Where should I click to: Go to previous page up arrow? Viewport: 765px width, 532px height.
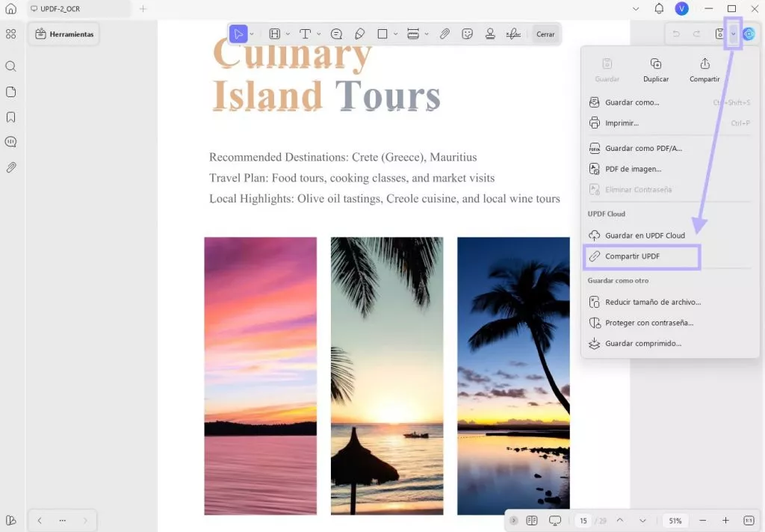tap(619, 521)
